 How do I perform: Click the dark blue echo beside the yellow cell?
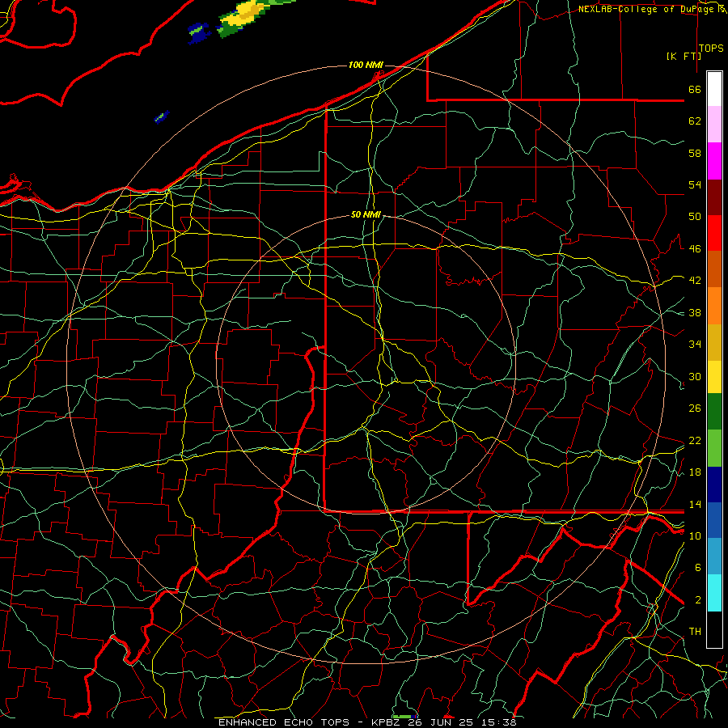coord(199,32)
